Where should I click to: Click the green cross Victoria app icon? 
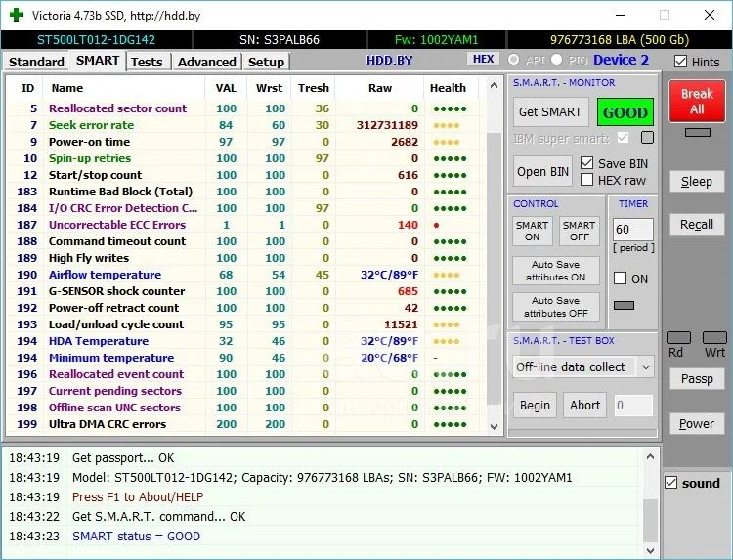click(17, 15)
